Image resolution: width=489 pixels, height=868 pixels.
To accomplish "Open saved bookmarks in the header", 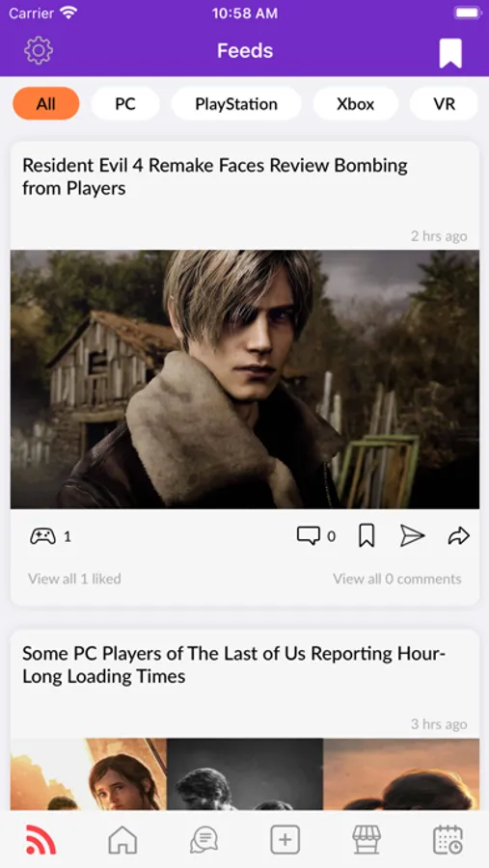I will pyautogui.click(x=450, y=54).
